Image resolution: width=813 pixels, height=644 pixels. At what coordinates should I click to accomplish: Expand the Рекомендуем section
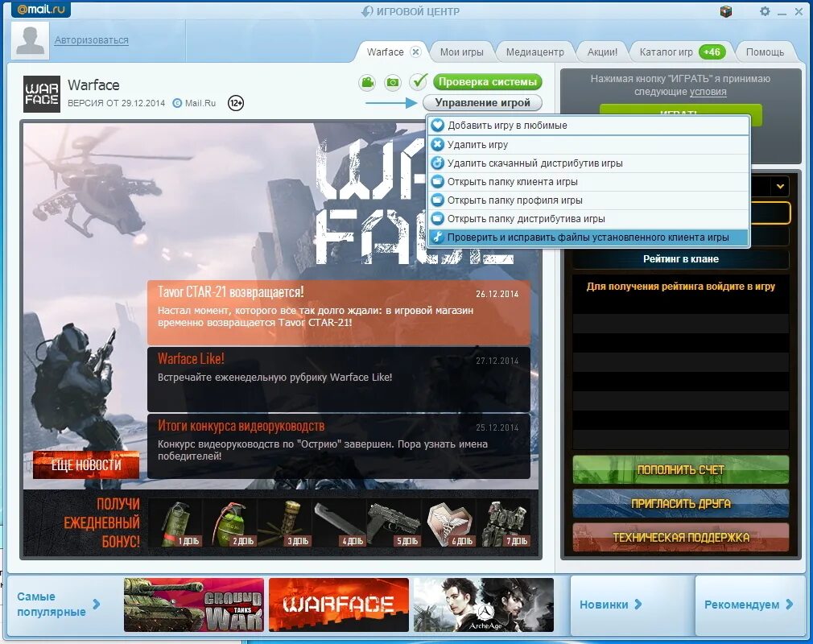coord(748,604)
